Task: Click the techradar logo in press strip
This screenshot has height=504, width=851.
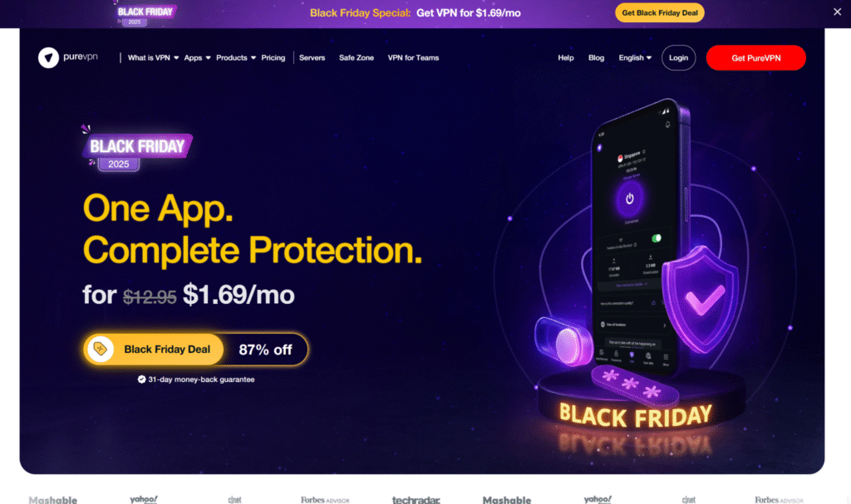Action: (x=416, y=500)
